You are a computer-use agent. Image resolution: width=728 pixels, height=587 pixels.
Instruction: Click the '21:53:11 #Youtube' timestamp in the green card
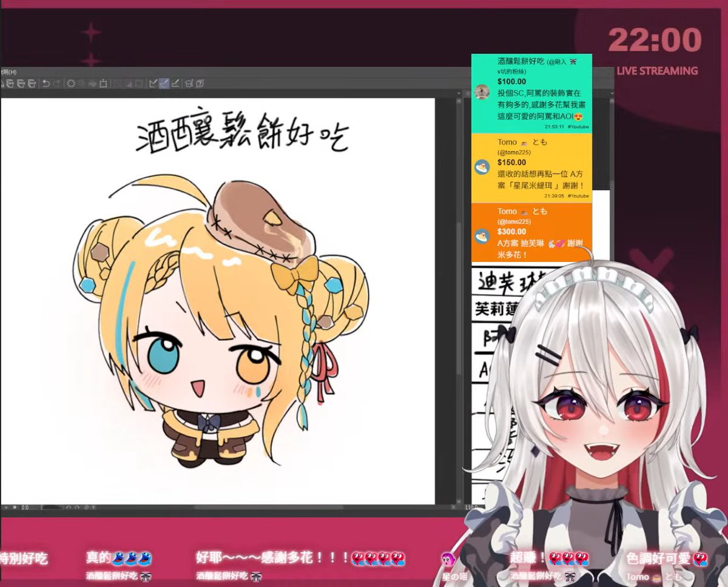(x=567, y=127)
